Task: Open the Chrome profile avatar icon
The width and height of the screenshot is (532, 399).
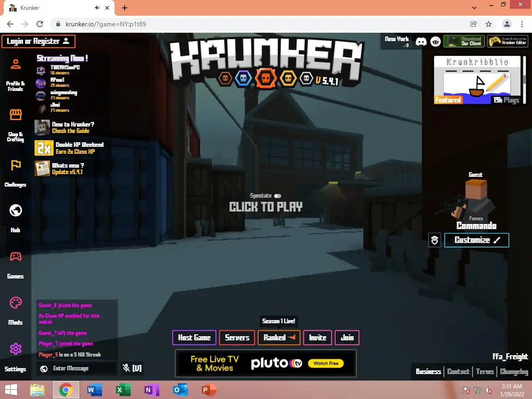Action: pyautogui.click(x=507, y=24)
